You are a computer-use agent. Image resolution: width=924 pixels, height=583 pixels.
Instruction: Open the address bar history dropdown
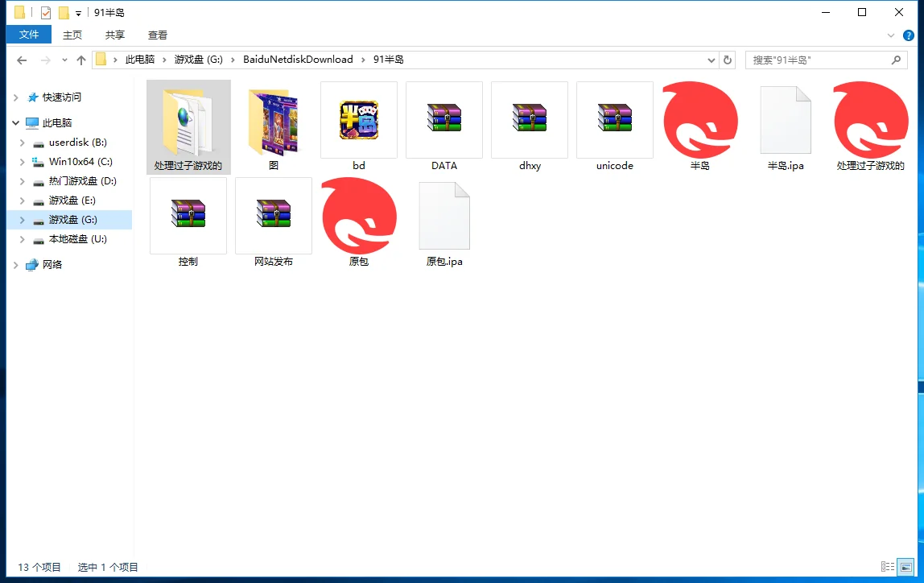pos(712,60)
